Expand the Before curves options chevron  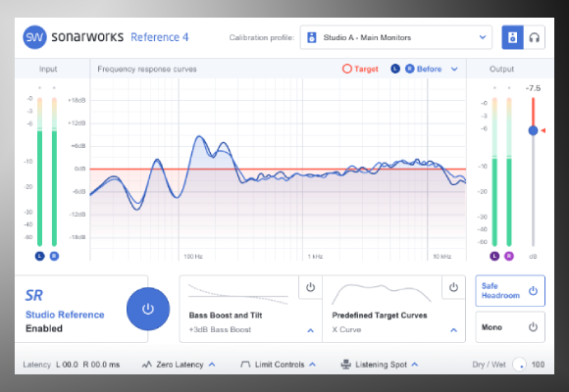pos(454,69)
